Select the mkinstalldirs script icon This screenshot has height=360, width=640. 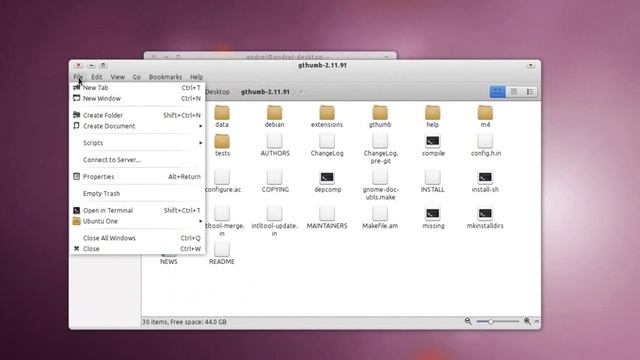[x=485, y=213]
